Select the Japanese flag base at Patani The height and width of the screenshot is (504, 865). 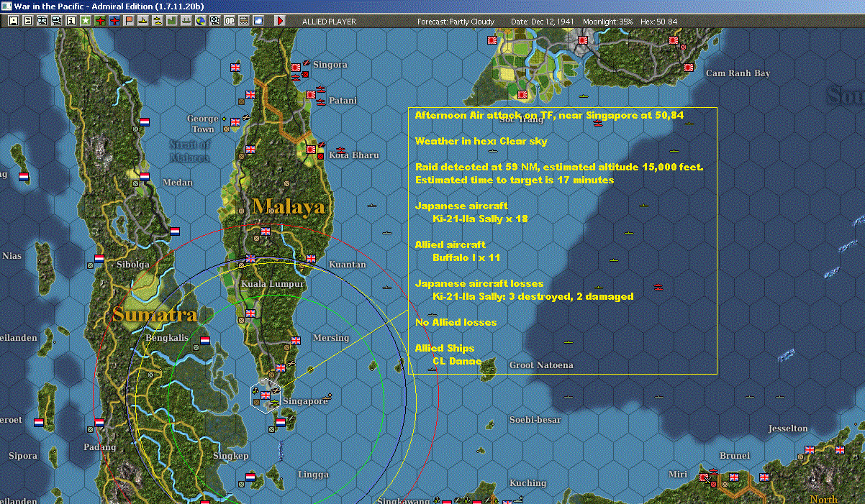pyautogui.click(x=311, y=94)
